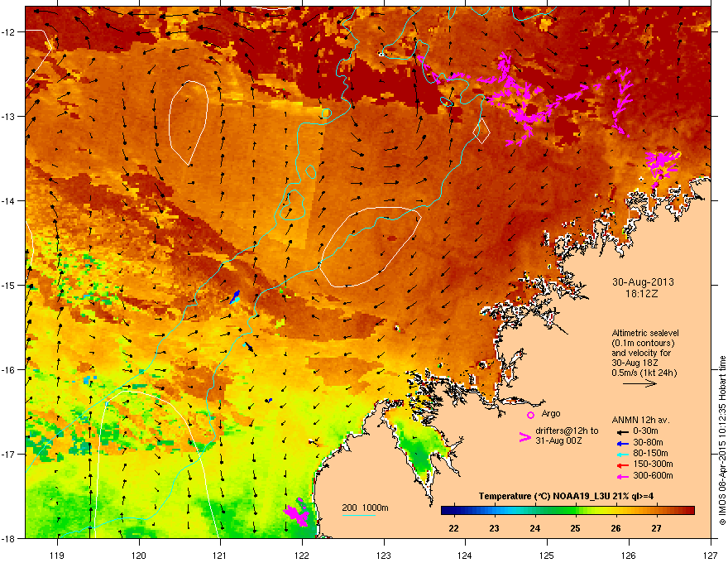Screen dimensions: 728x563
Task: Click the magenta drifter arrow legend symbol
Action: tap(524, 437)
